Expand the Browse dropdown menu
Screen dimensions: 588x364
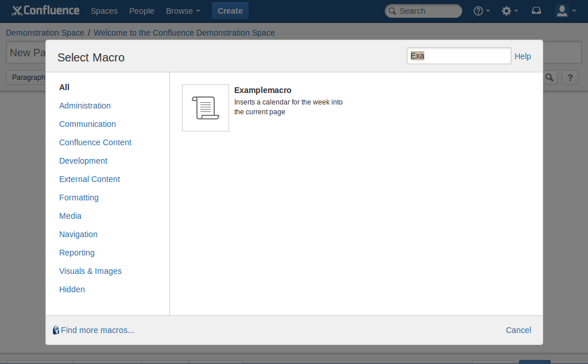pos(183,11)
